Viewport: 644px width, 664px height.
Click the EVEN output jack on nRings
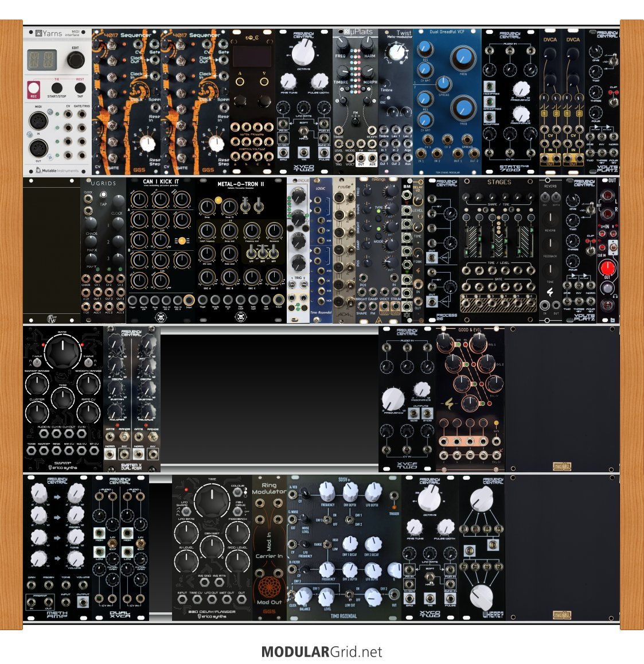396,305
